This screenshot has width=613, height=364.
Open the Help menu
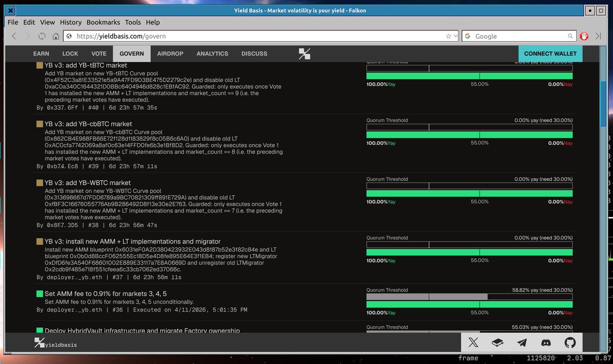(x=153, y=22)
